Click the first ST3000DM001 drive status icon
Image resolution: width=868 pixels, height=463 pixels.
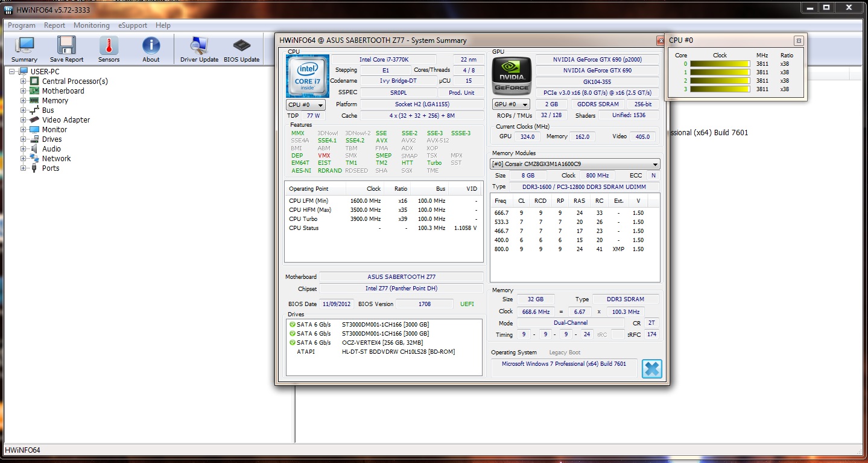click(293, 324)
